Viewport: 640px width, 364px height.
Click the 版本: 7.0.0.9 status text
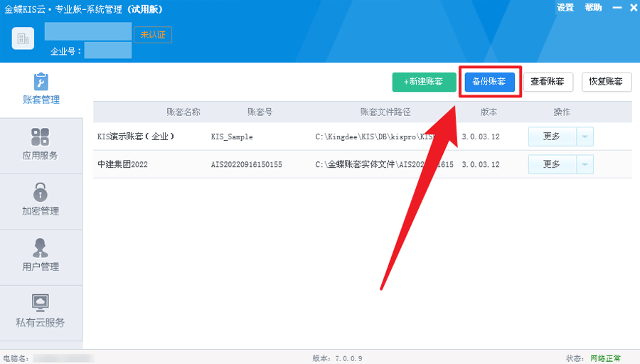point(337,358)
